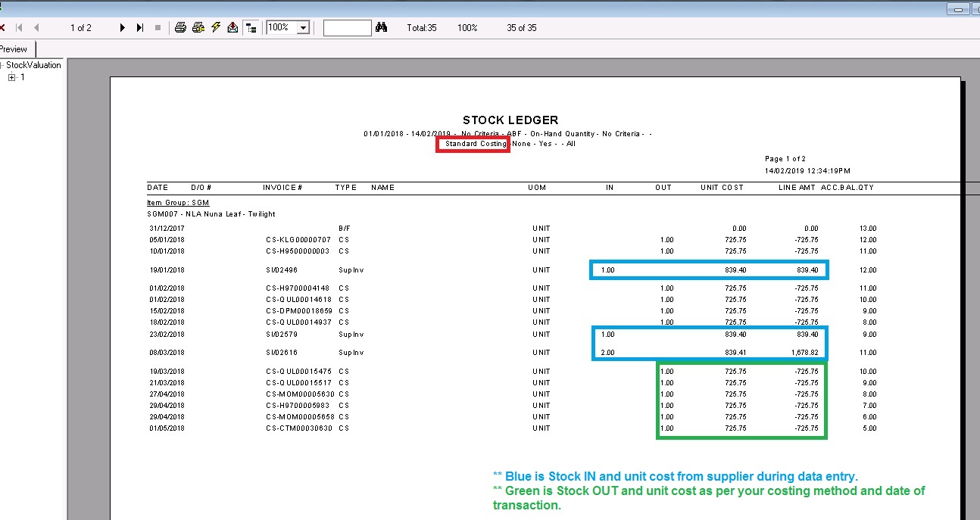Click the search text input field
This screenshot has width=980, height=520.
pyautogui.click(x=347, y=27)
